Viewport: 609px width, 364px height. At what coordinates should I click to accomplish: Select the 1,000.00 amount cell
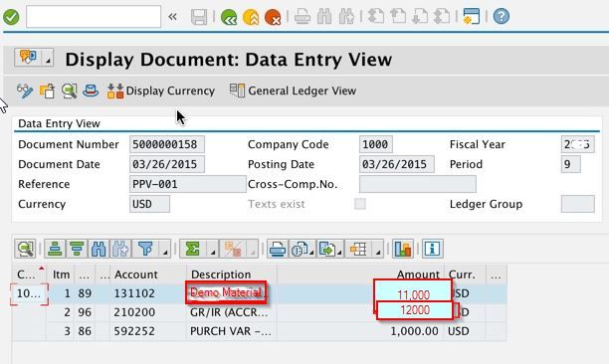coord(361,331)
